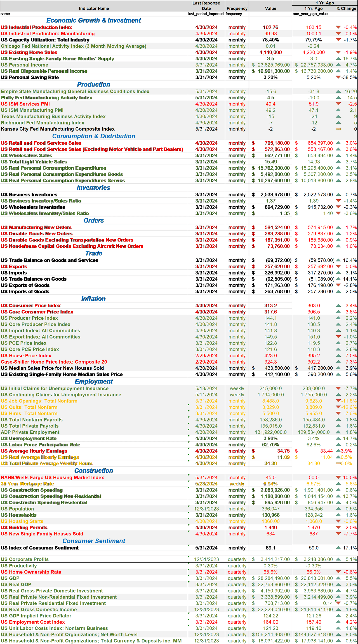This screenshot has height=644, width=358.
Task: Select US Wholesalers Sales value 662,771.00
Action: tap(277, 155)
